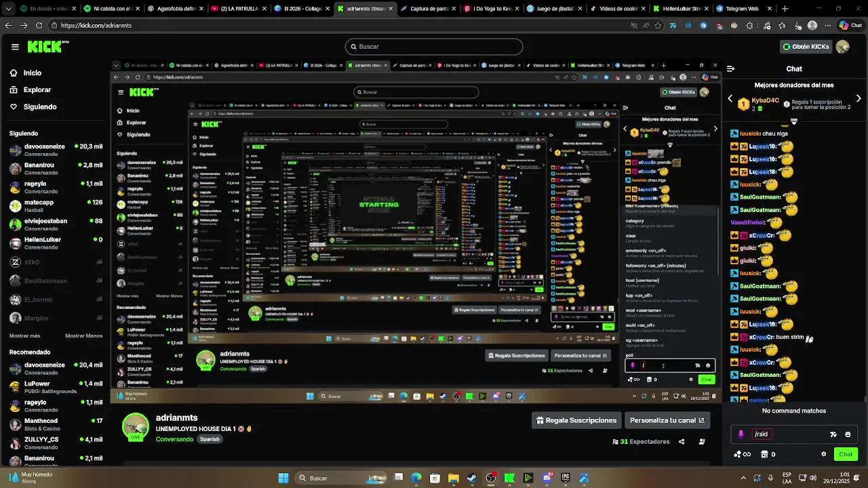Click the user icon right of the share icon
Screen dimensions: 868x488
702,442
